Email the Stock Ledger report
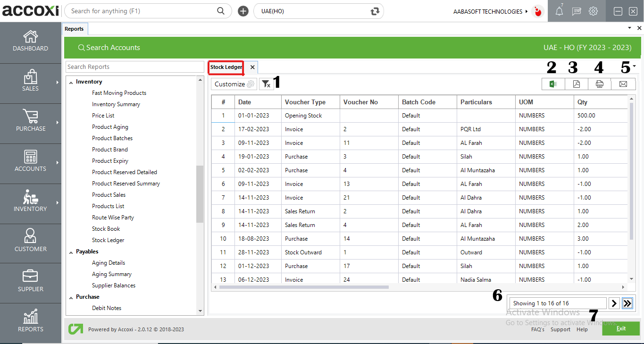Image resolution: width=644 pixels, height=344 pixels. point(623,84)
